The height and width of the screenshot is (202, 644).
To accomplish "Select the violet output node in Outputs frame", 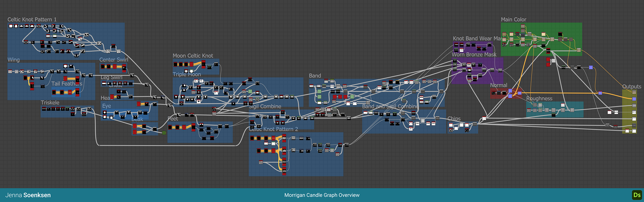I will click(x=634, y=99).
